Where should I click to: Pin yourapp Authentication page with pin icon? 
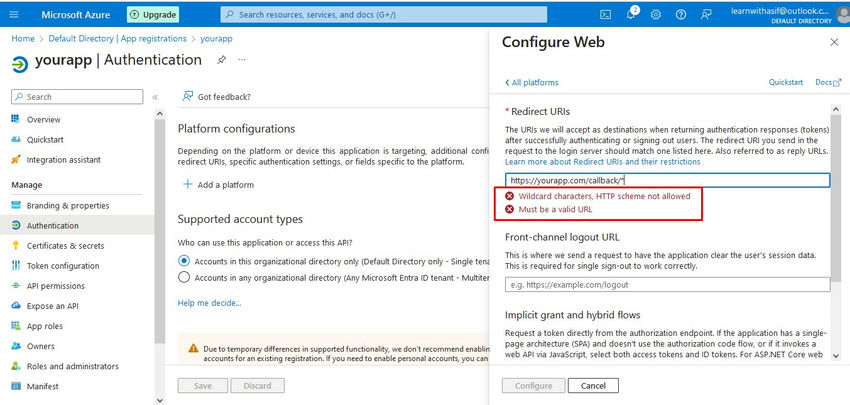click(x=221, y=60)
